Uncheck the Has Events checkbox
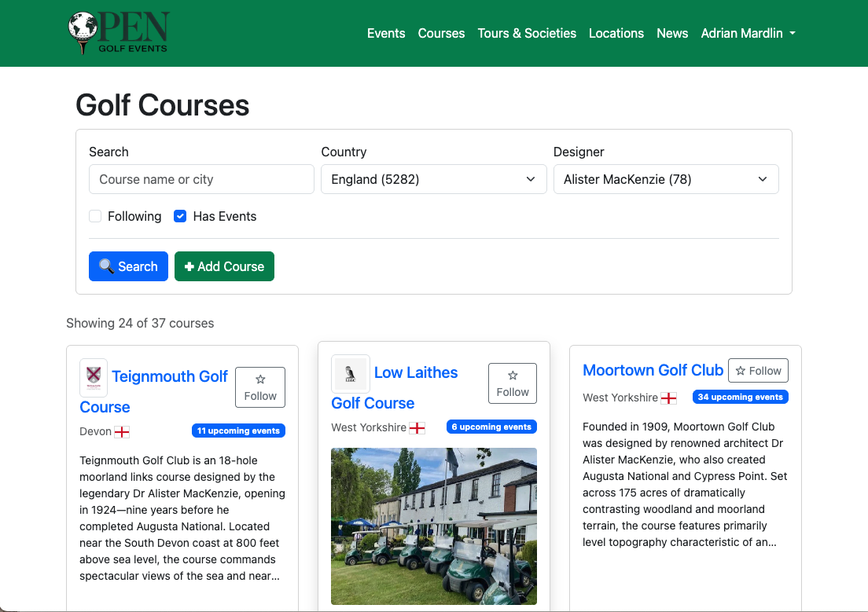This screenshot has width=868, height=612. coord(180,216)
